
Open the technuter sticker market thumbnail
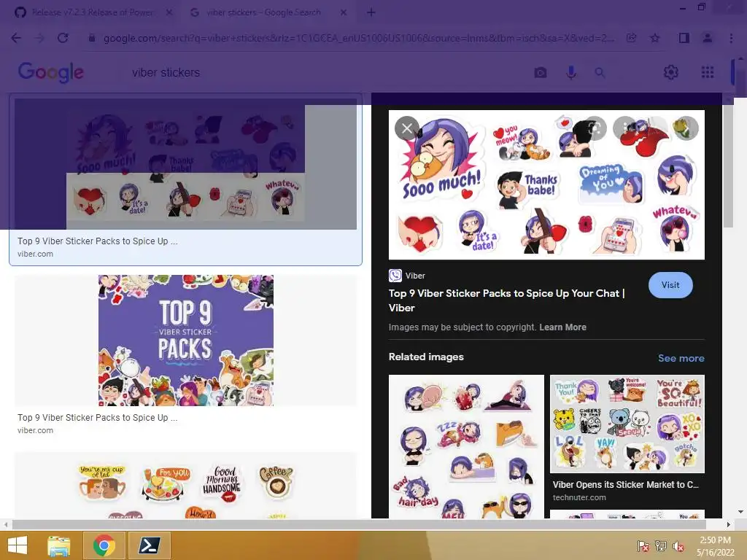coord(627,424)
